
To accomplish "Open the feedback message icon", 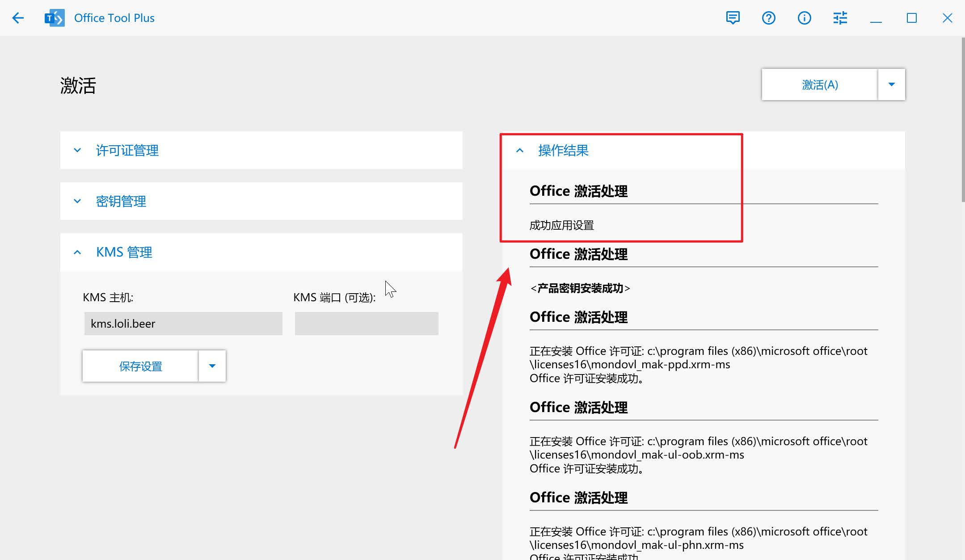I will 733,18.
